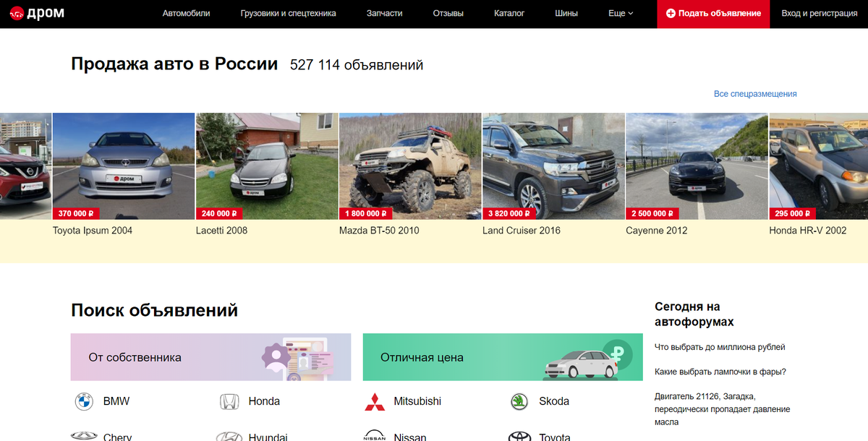The image size is (868, 441).
Task: Click the 1 800 000 ₽ price tag
Action: coord(367,213)
